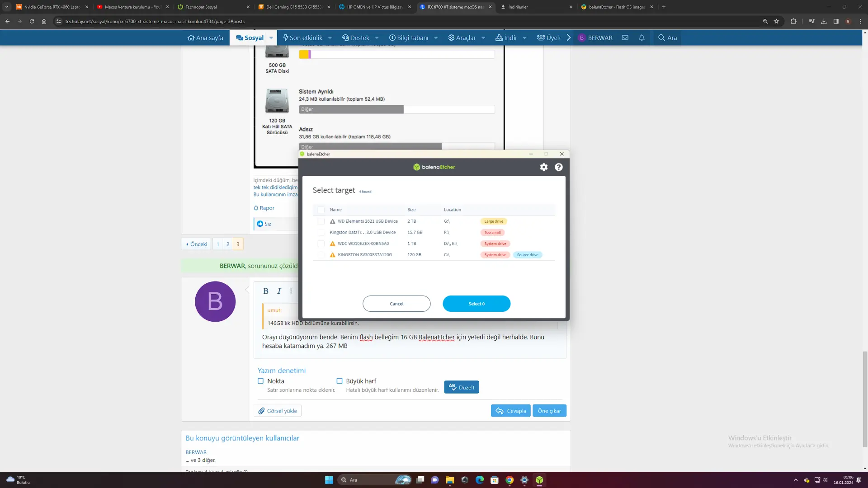Image resolution: width=868 pixels, height=488 pixels.
Task: Expand İndir dropdown arrow
Action: 525,38
